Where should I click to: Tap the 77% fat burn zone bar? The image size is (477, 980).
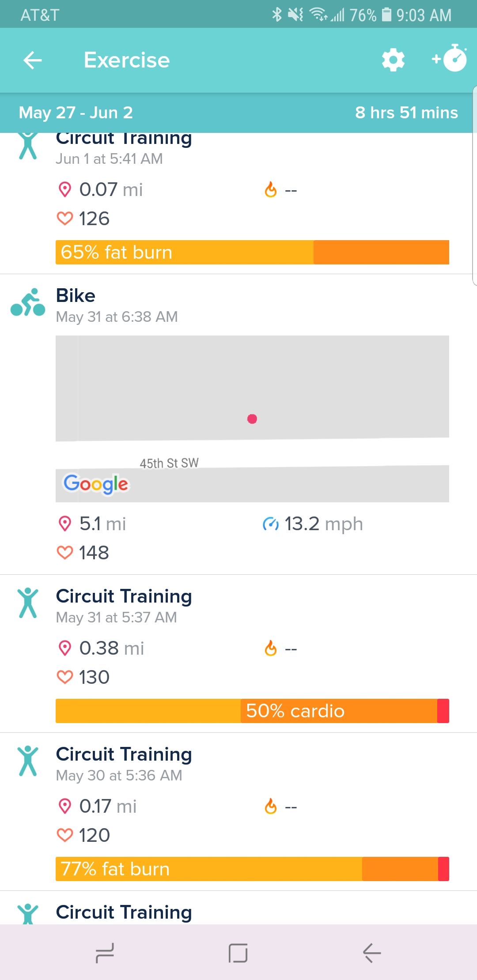pos(252,869)
